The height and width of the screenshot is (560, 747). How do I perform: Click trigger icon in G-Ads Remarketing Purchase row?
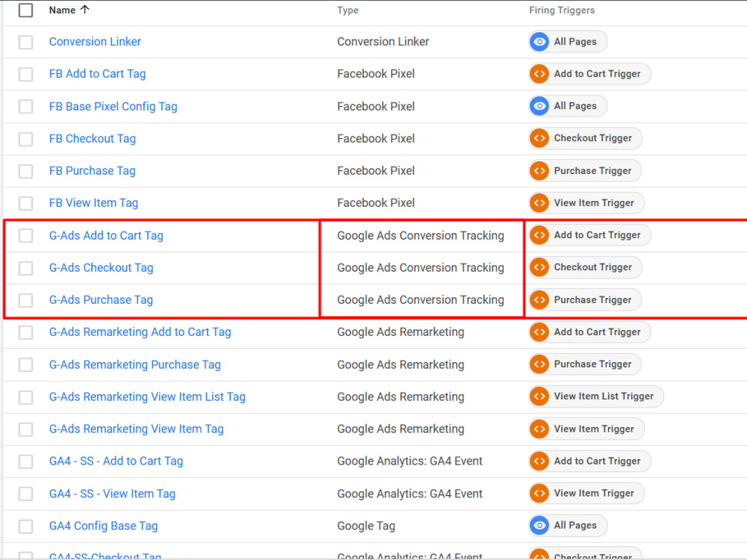(x=539, y=364)
